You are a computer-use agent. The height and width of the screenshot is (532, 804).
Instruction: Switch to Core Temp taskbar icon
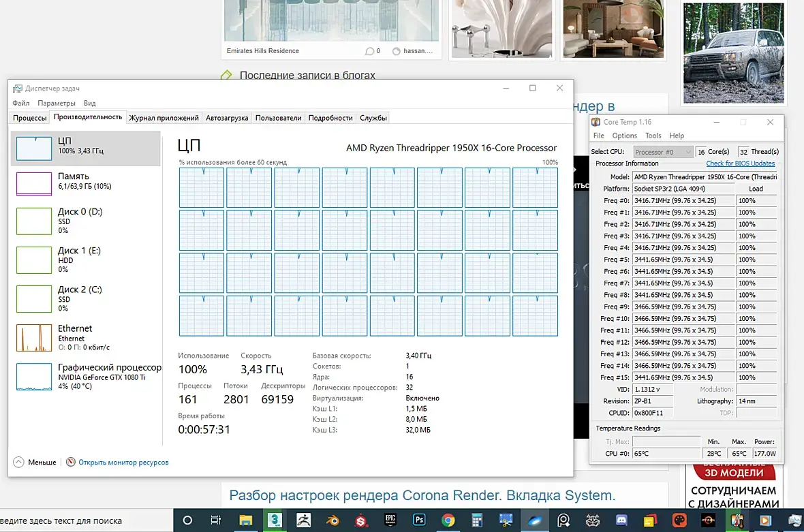737,520
